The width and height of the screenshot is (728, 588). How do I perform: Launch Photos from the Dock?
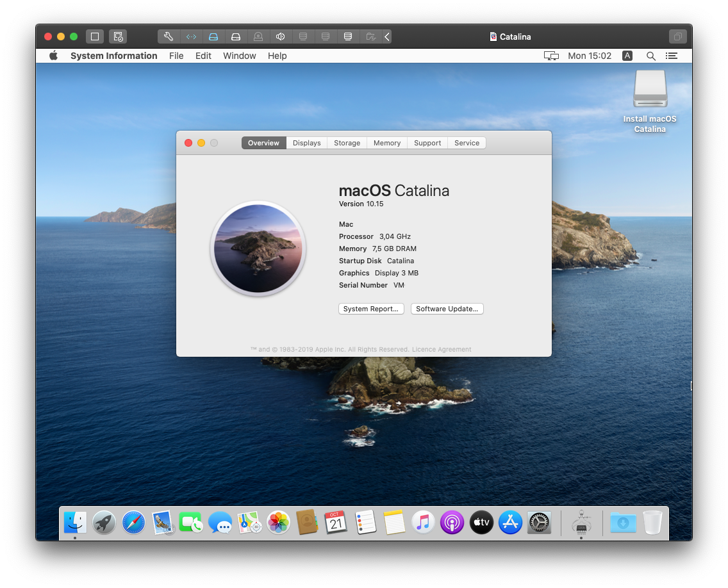click(279, 523)
